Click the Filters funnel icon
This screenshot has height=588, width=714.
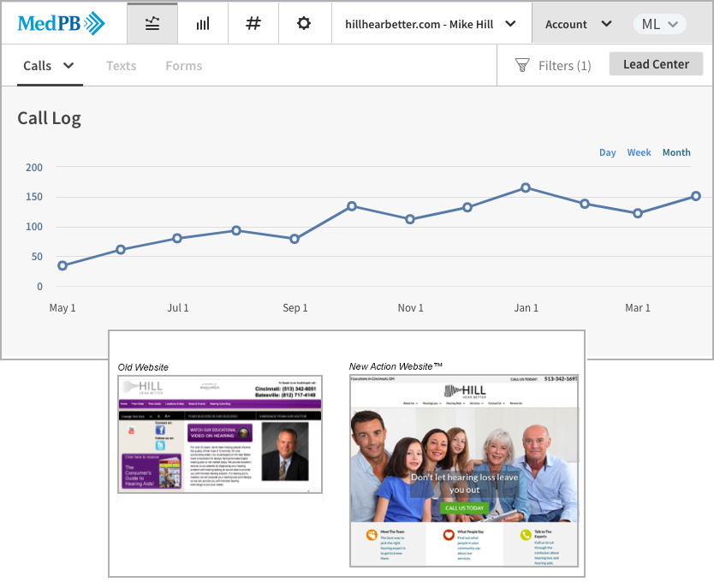[x=522, y=65]
